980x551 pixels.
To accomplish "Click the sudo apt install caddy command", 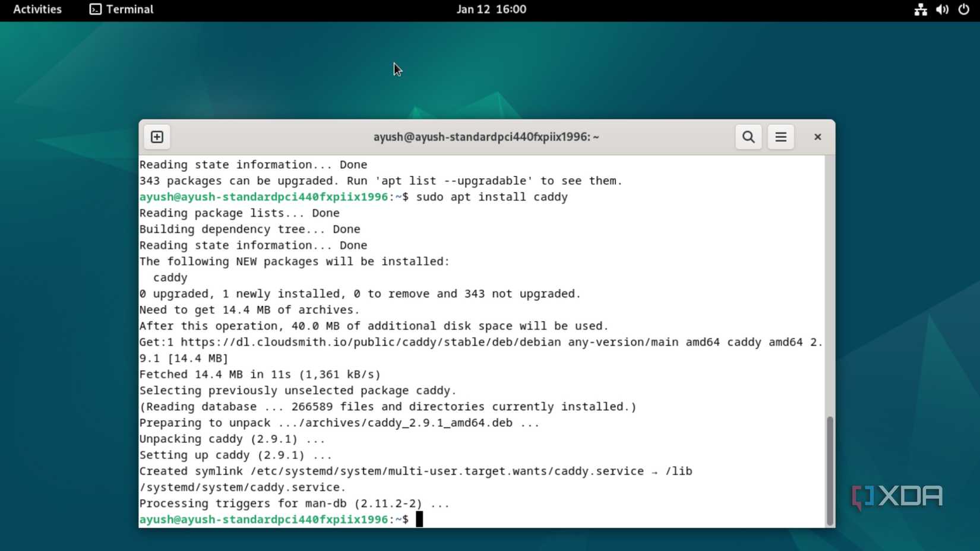I will pyautogui.click(x=492, y=197).
